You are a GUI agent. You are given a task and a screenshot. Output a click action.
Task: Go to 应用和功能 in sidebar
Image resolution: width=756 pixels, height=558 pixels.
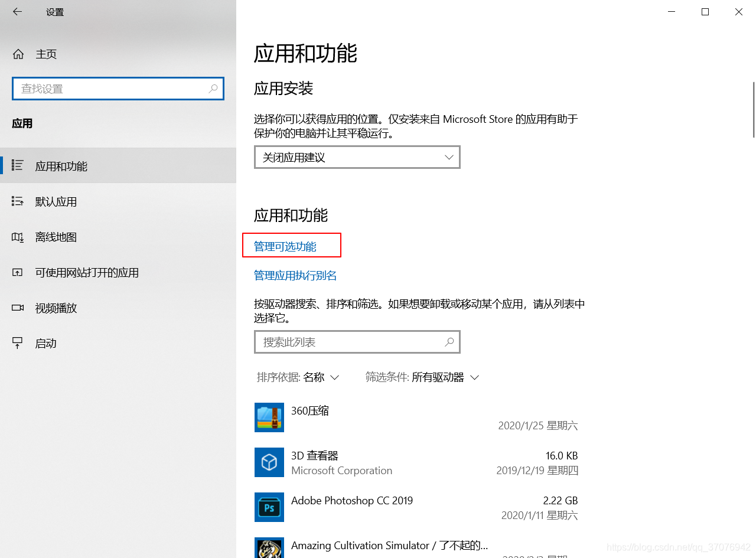(118, 166)
